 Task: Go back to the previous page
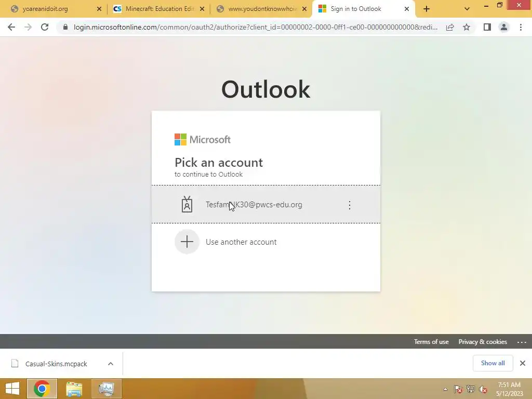(11, 27)
